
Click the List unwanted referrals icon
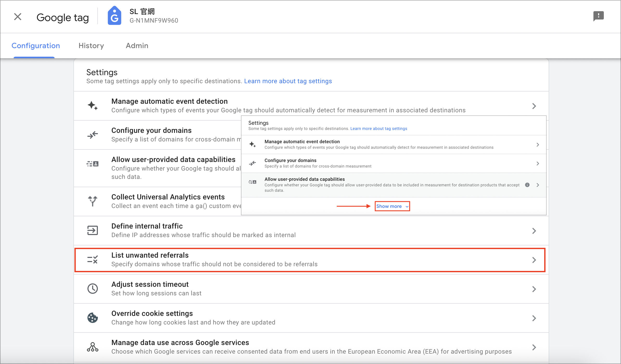[x=93, y=259]
